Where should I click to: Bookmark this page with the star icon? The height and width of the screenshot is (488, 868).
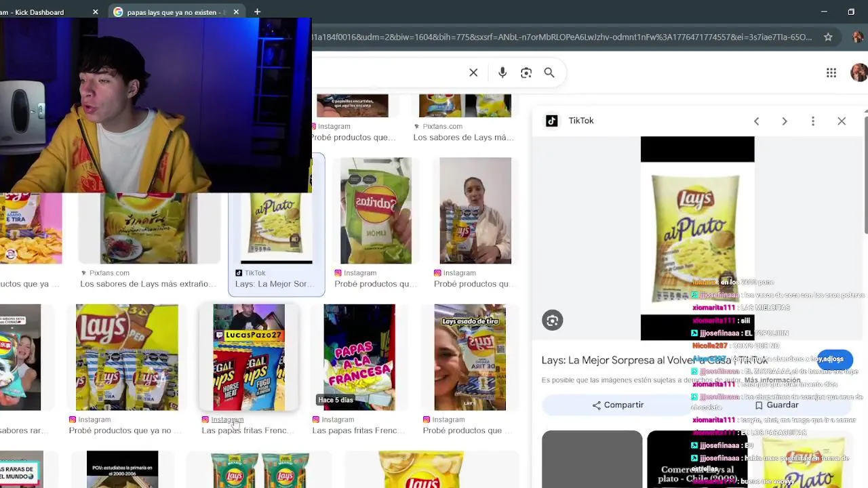828,37
